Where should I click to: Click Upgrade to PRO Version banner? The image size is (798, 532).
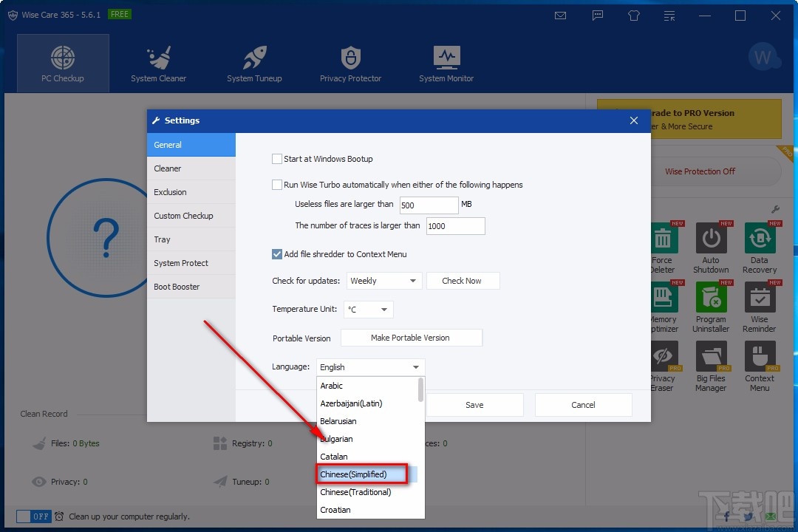tap(716, 119)
